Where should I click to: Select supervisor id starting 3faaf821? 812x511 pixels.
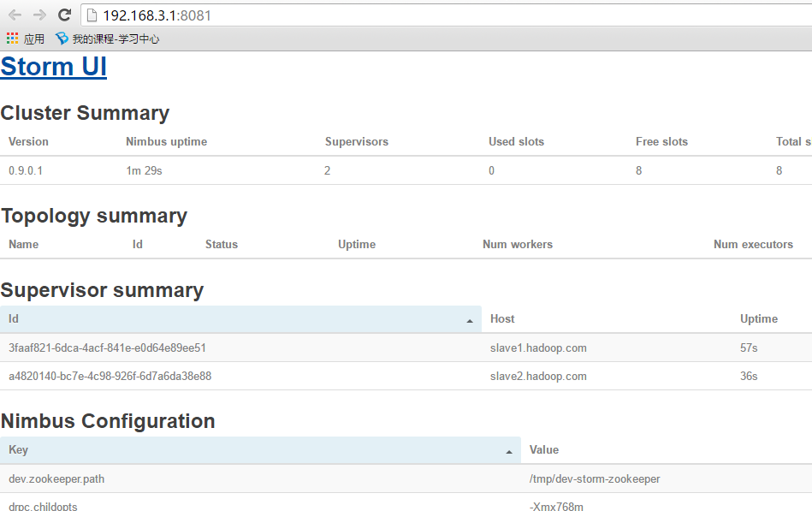coord(107,348)
